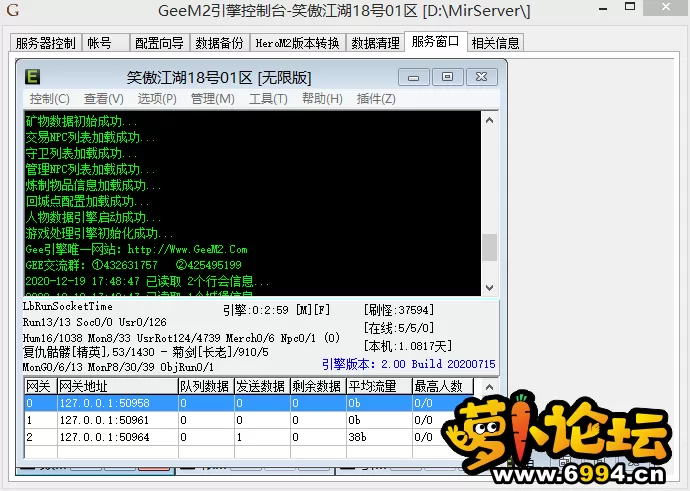Open the 工具(T) menu
690x491 pixels.
(268, 99)
